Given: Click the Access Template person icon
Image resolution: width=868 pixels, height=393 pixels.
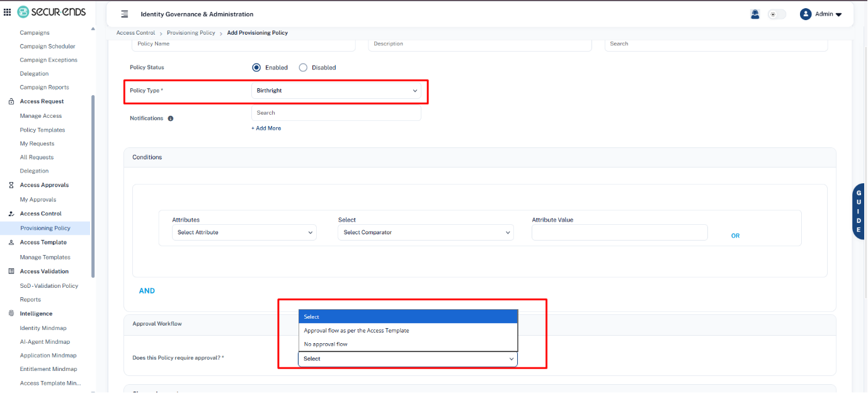Looking at the screenshot, I should [11, 242].
